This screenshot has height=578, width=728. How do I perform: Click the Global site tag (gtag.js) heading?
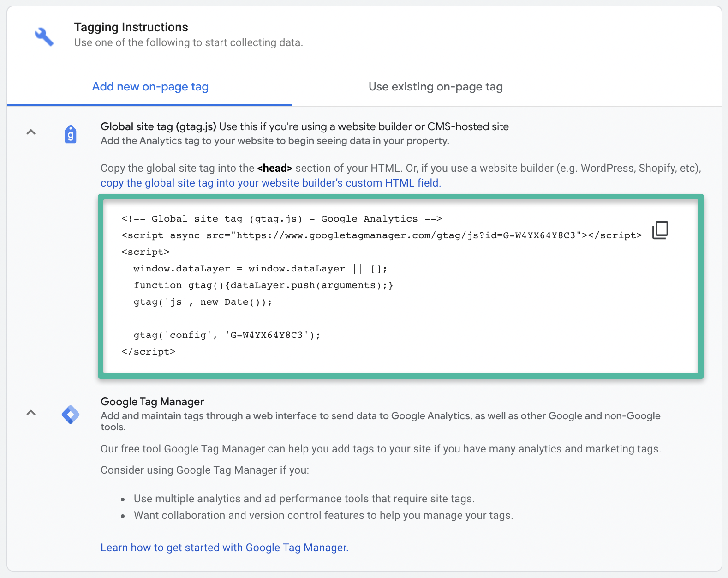pos(158,126)
